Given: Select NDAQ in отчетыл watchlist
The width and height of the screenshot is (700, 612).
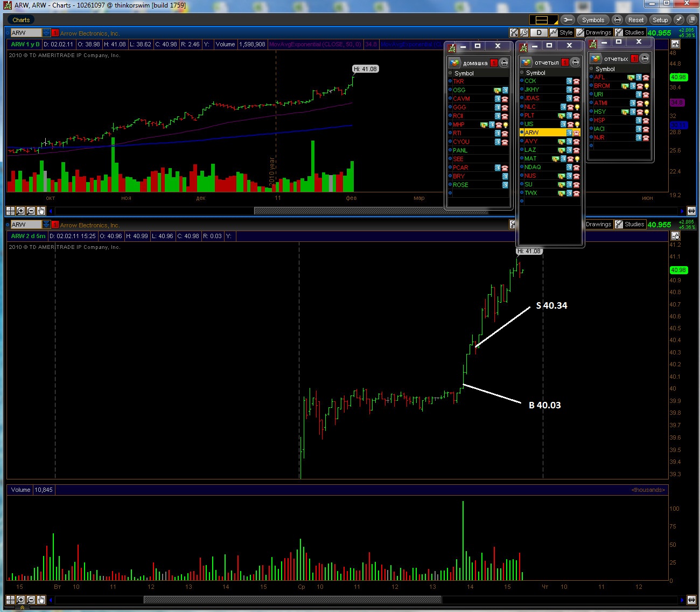Looking at the screenshot, I should [550, 167].
